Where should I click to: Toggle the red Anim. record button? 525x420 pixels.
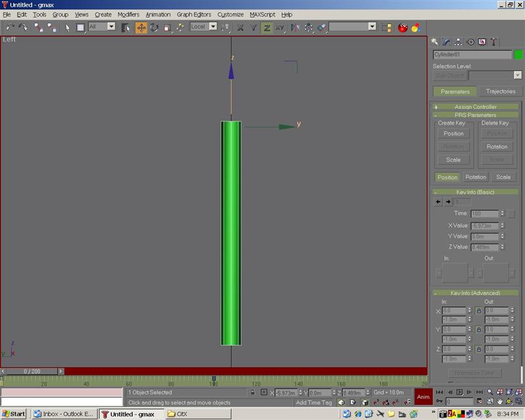coord(423,397)
